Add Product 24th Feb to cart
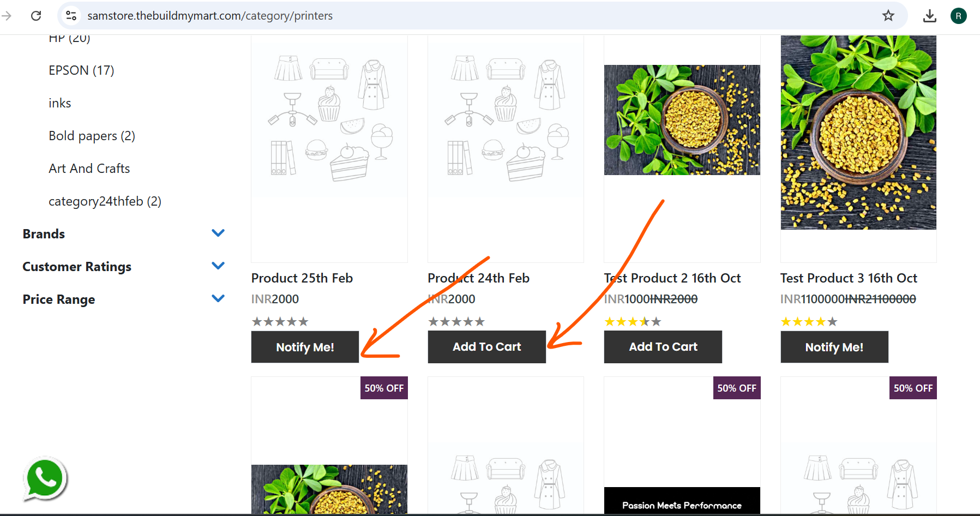The width and height of the screenshot is (980, 516). [487, 347]
